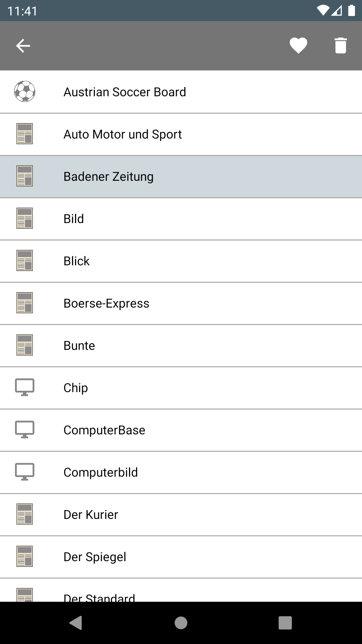Screen dimensions: 362x644
Task: Delete selected item with trash icon
Action: tap(341, 46)
